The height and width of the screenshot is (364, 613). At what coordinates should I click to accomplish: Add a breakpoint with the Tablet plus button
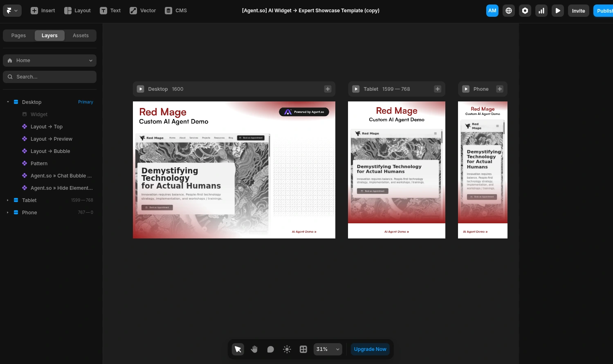coord(438,89)
